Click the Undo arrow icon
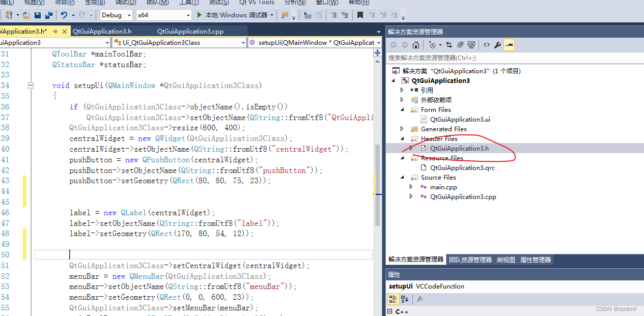This screenshot has height=316, width=644. (64, 15)
